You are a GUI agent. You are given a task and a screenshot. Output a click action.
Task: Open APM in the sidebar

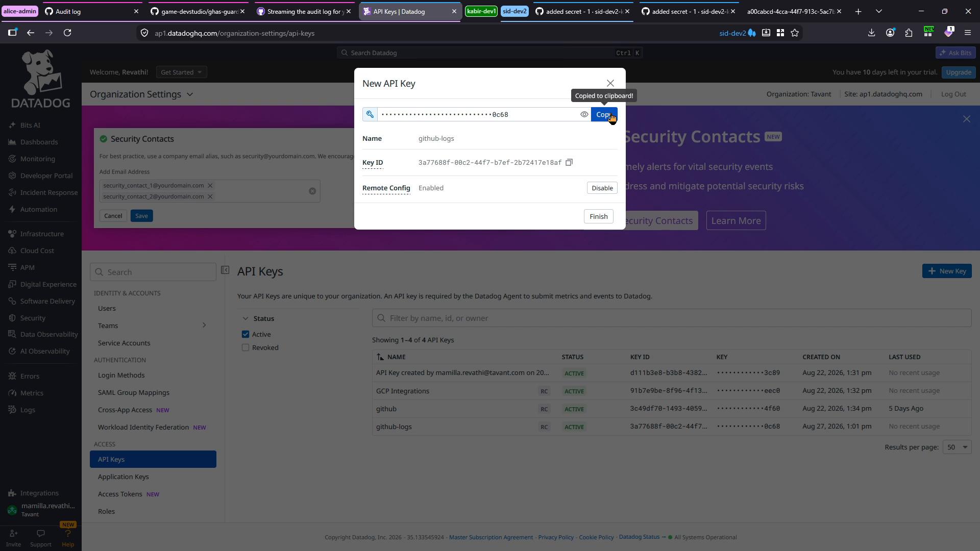click(27, 267)
